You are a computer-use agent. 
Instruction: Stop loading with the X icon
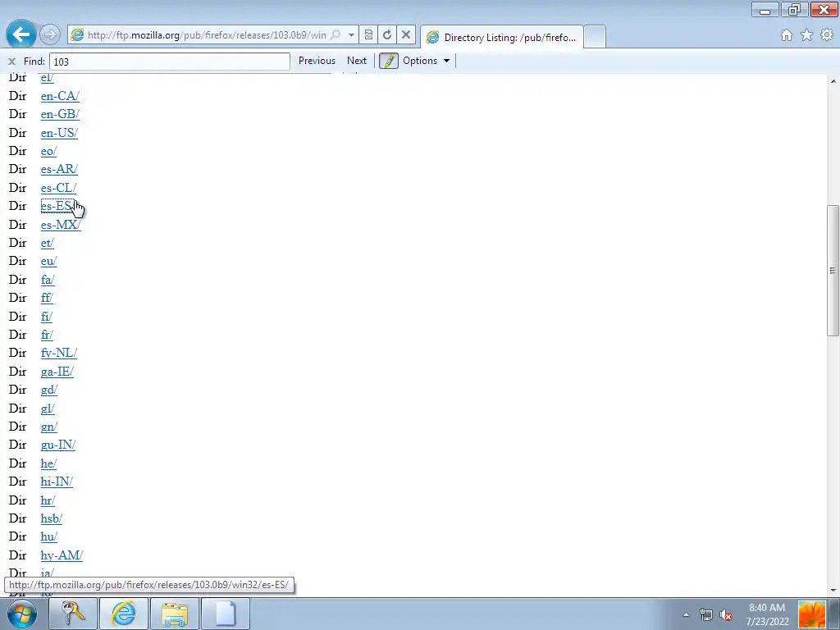point(406,34)
